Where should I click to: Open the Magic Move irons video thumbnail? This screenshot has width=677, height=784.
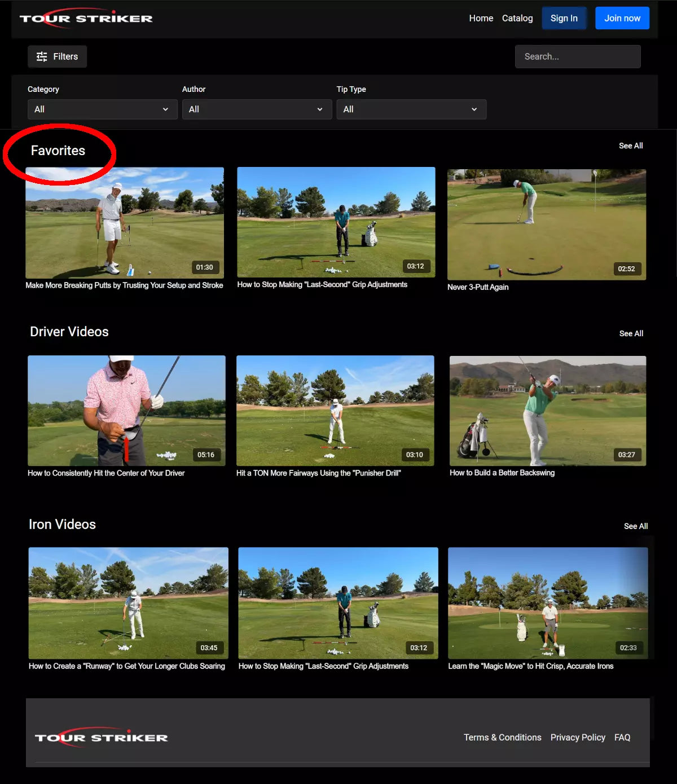pyautogui.click(x=547, y=602)
